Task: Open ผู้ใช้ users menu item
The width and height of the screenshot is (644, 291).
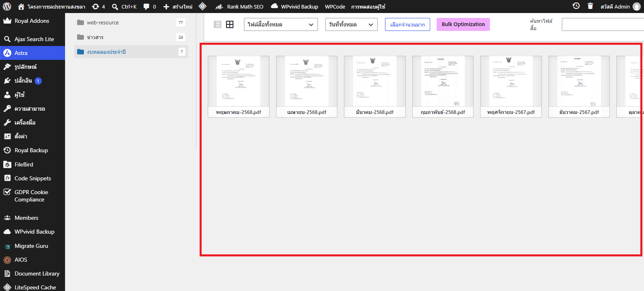Action: [33, 95]
